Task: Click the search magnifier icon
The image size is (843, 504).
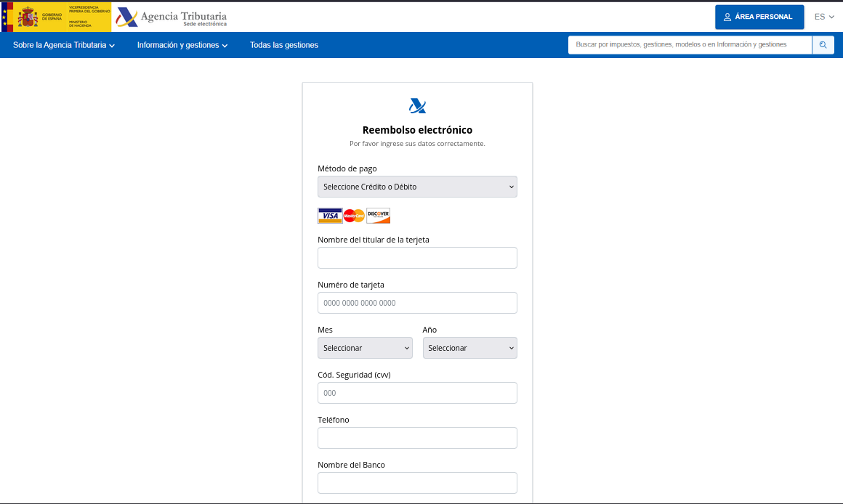Action: [x=823, y=45]
